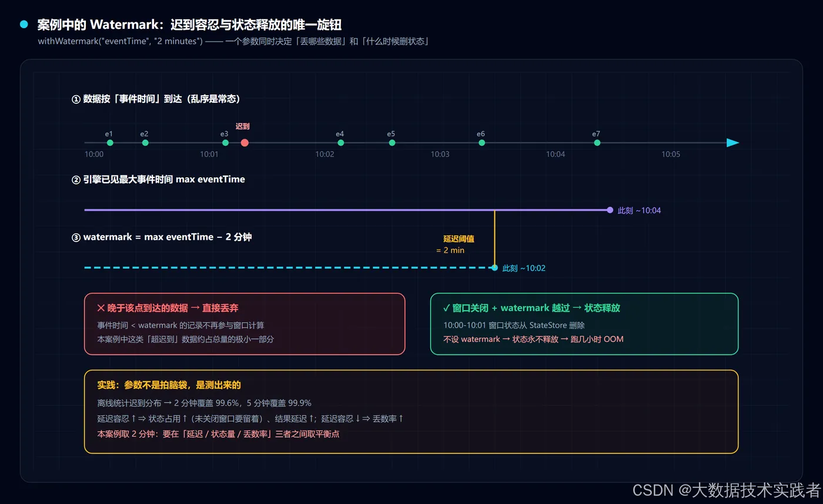Viewport: 823px width, 504px height.
Task: Click the e1 event dot on the timeline
Action: [110, 143]
